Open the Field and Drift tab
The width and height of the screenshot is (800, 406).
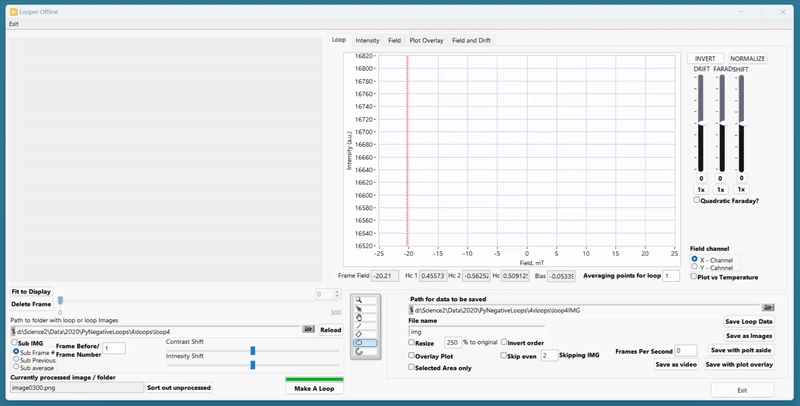tap(471, 40)
